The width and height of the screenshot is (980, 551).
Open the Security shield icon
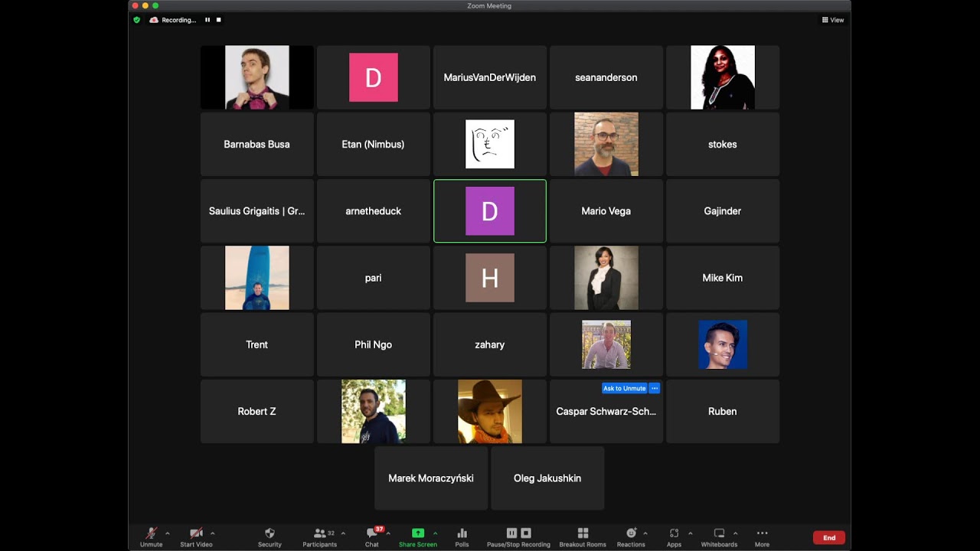click(x=269, y=533)
